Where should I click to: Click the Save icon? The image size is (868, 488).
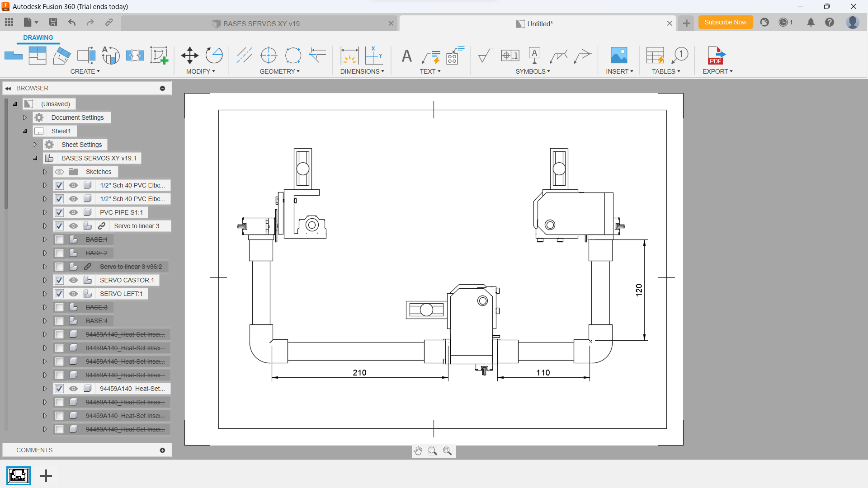53,22
